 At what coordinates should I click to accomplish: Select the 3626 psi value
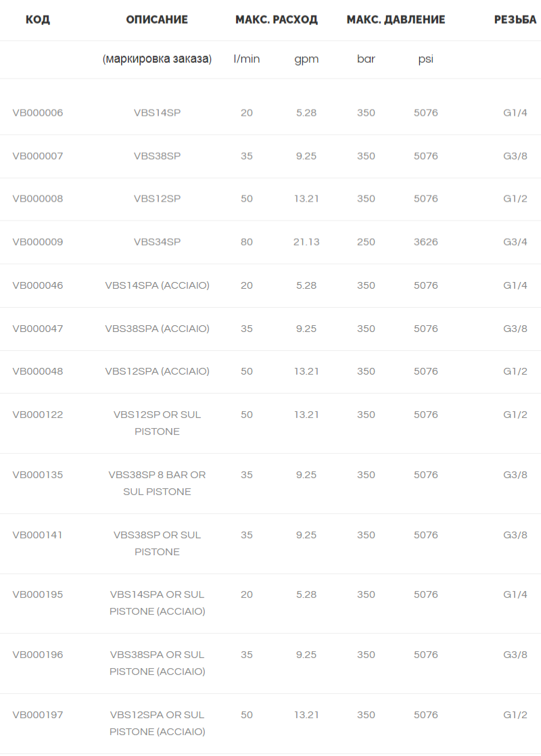tap(426, 242)
